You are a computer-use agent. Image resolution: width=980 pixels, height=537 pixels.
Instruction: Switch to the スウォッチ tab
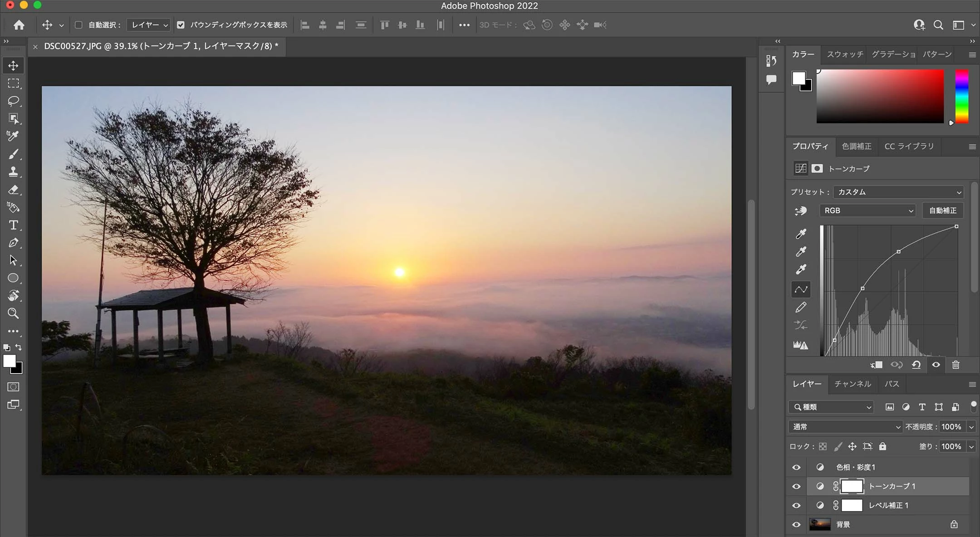tap(845, 54)
